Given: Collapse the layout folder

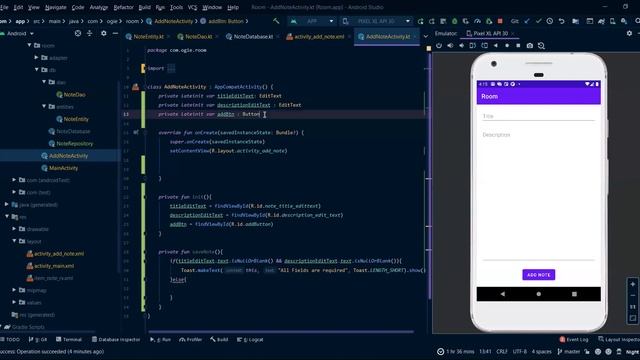Looking at the screenshot, I should pos(15,241).
